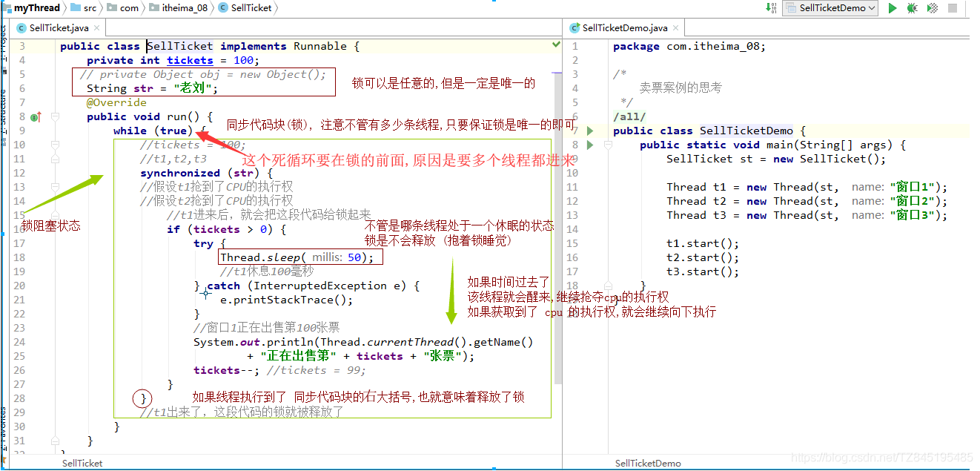Run SellTicketDemo with the green play button

click(x=893, y=8)
